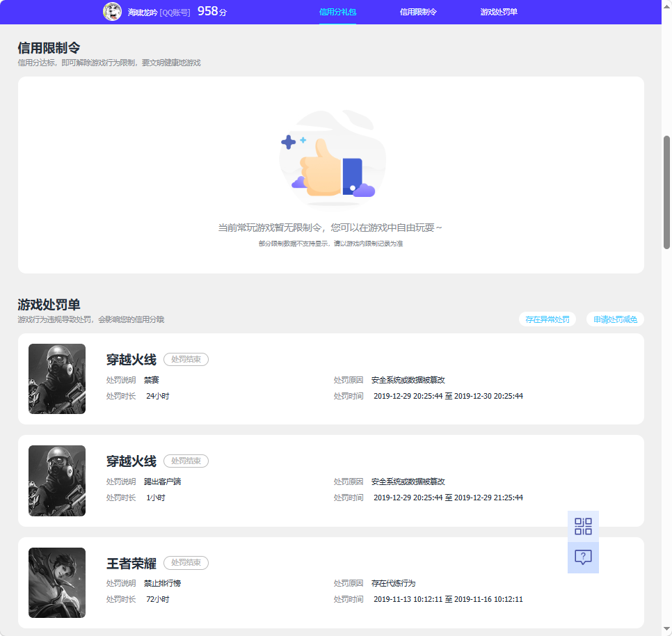Image resolution: width=672 pixels, height=636 pixels.
Task: Click 处罚结束 tag on 24小时 穿越火线 card
Action: [186, 359]
